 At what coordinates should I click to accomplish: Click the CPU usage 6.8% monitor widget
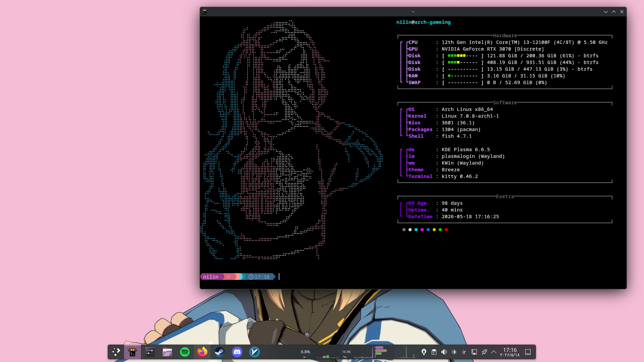click(x=305, y=352)
